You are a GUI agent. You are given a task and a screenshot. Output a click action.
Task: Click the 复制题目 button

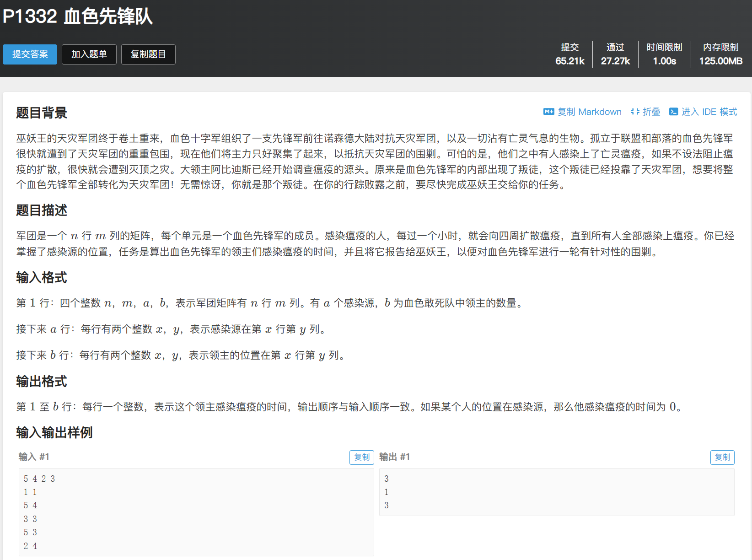click(x=148, y=54)
